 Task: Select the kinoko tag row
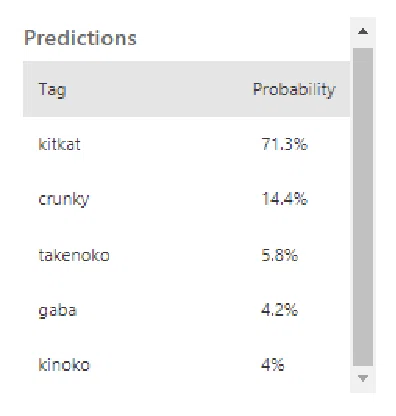[x=186, y=364]
